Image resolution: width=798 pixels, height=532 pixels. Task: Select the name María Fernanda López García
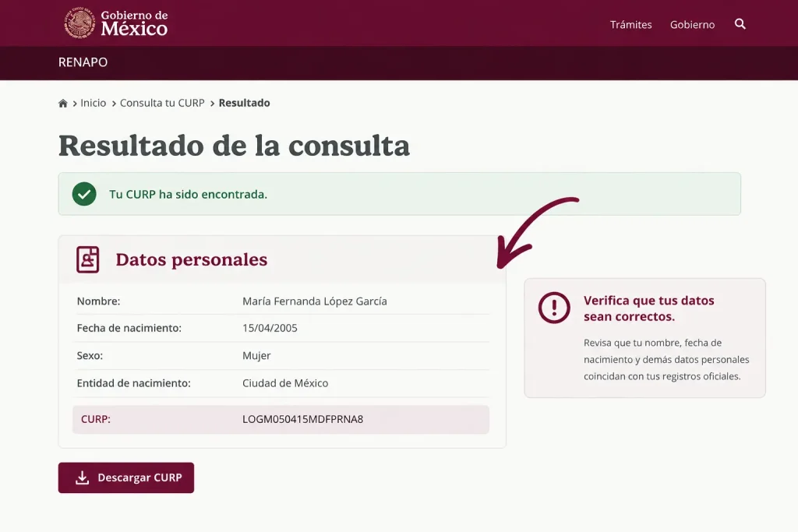click(x=315, y=301)
